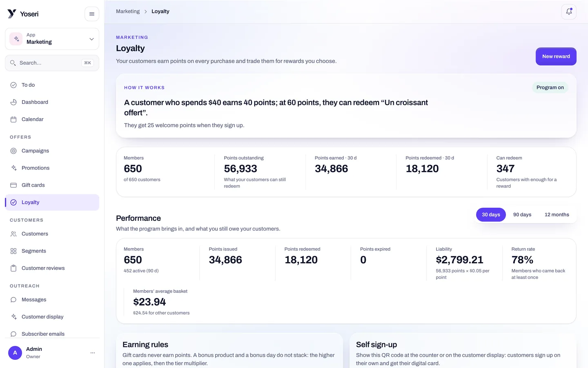Click the Yoseri logo icon
This screenshot has height=368, width=588.
(12, 14)
